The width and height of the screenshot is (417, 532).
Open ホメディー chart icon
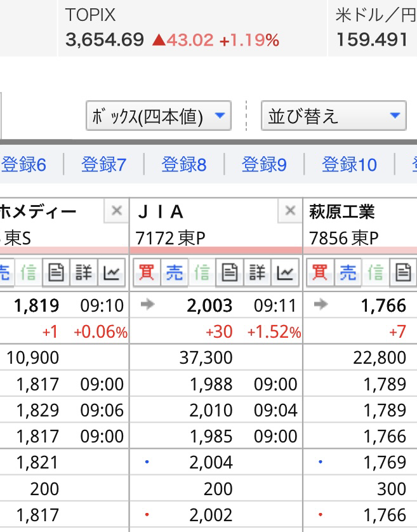[112, 272]
